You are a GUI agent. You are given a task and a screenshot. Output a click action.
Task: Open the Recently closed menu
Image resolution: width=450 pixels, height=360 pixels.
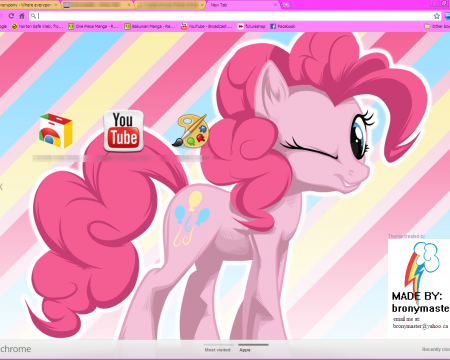pyautogui.click(x=436, y=349)
